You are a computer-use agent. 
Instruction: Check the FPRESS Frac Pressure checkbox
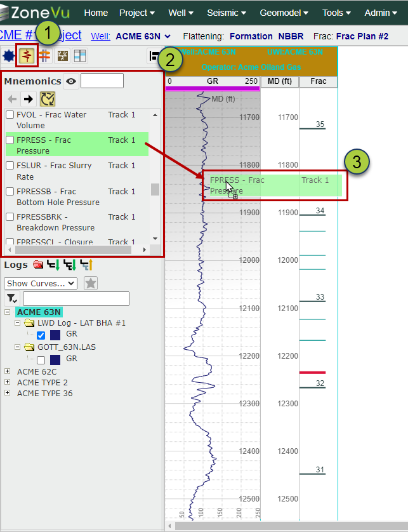10,140
